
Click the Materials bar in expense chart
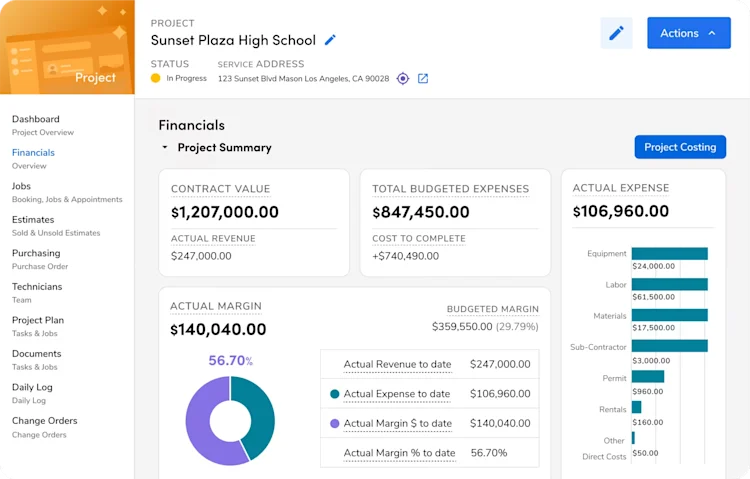[670, 315]
